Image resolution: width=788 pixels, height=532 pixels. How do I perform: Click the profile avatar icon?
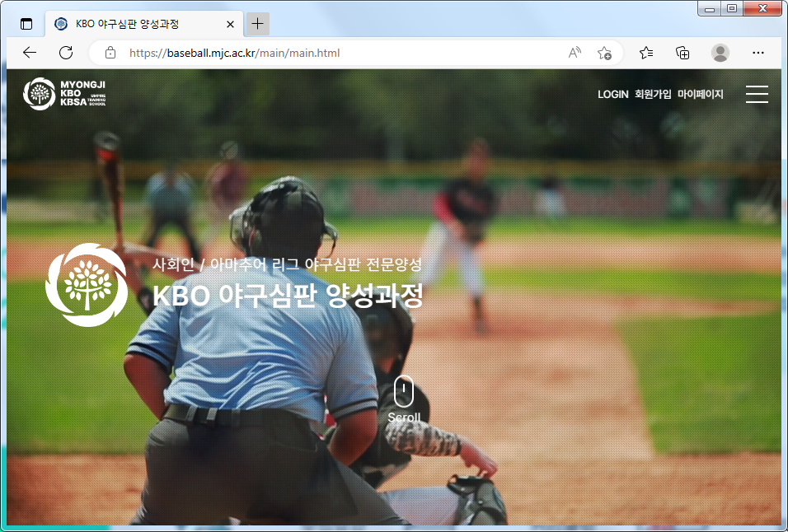point(720,53)
